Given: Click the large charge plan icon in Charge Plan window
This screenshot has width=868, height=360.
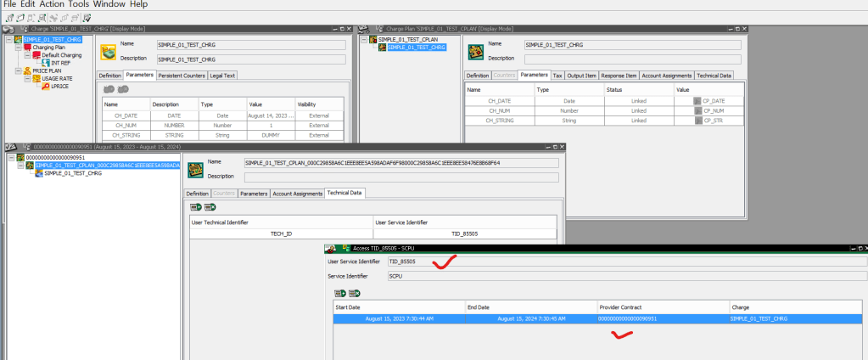Looking at the screenshot, I should 476,52.
